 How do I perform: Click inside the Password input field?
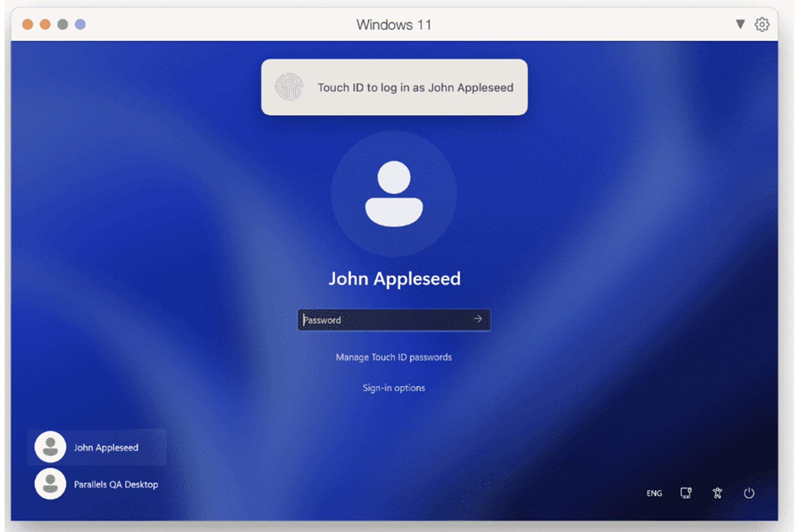pos(380,320)
